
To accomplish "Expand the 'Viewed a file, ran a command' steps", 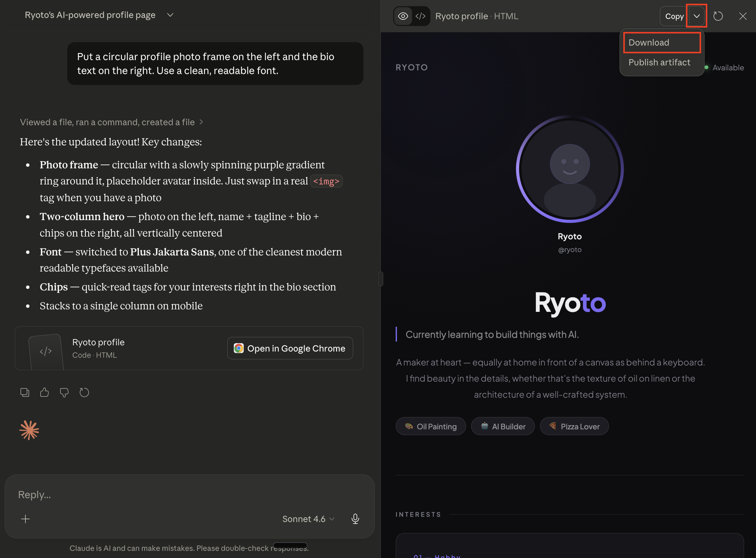I will point(111,122).
